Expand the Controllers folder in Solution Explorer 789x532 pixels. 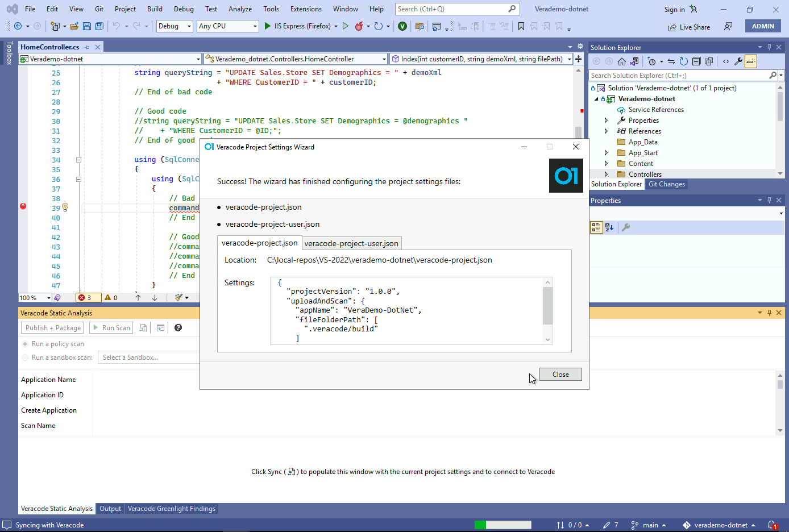(606, 174)
